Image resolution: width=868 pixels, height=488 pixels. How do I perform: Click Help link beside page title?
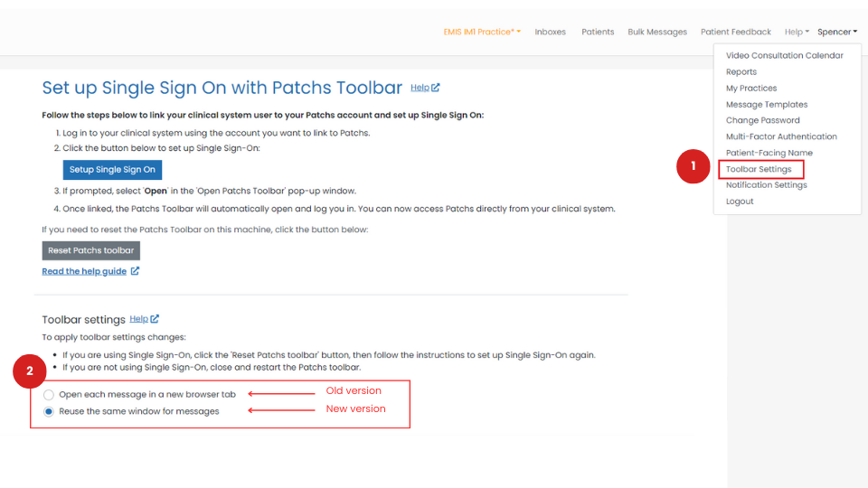point(420,88)
